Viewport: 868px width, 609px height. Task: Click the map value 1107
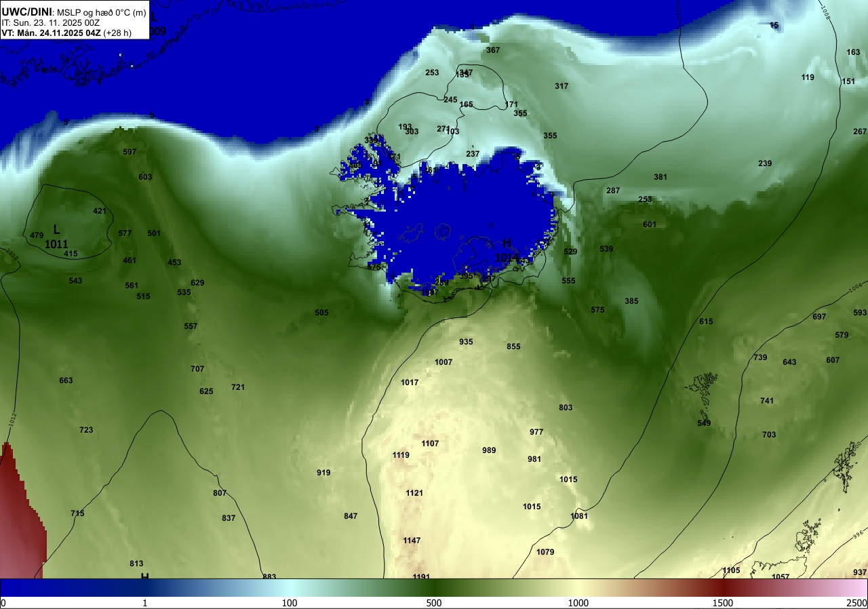430,444
